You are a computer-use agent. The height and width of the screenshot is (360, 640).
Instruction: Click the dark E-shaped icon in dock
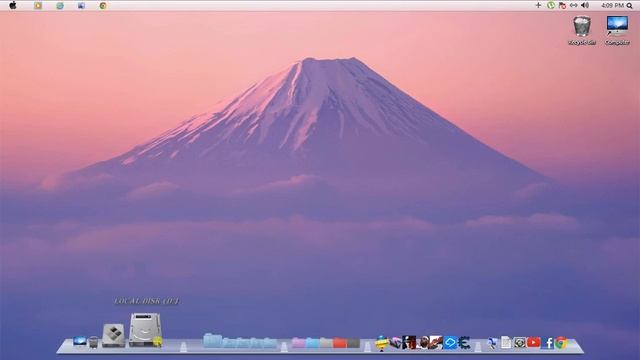464,342
